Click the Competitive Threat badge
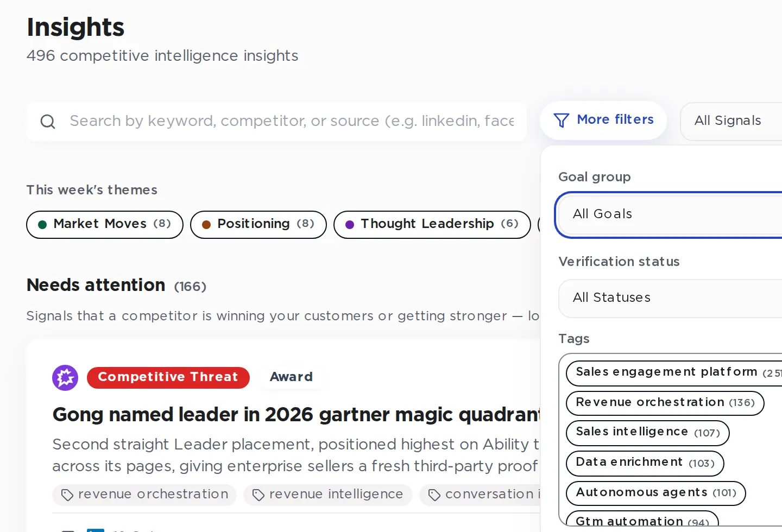Image resolution: width=782 pixels, height=532 pixels. pyautogui.click(x=168, y=377)
